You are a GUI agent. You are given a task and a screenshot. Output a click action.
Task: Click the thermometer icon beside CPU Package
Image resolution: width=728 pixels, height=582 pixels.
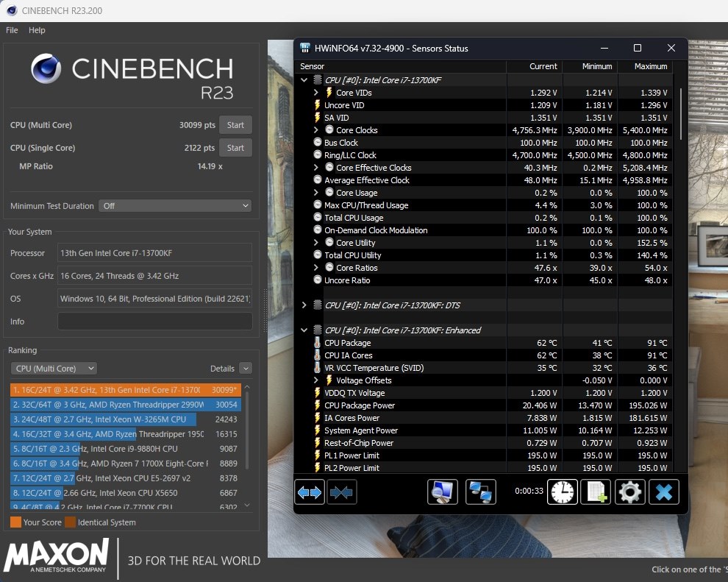317,343
